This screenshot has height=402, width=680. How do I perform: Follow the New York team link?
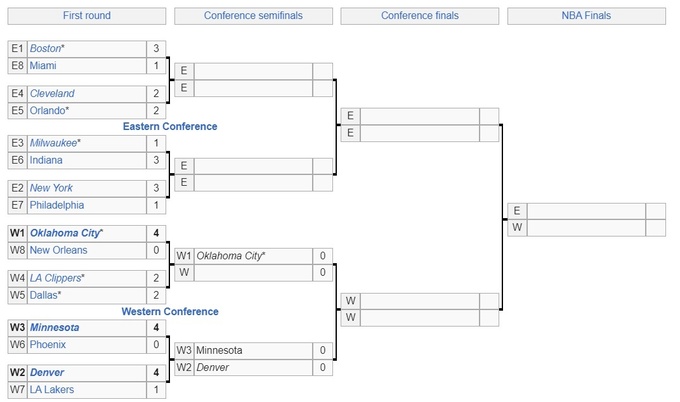coord(52,188)
